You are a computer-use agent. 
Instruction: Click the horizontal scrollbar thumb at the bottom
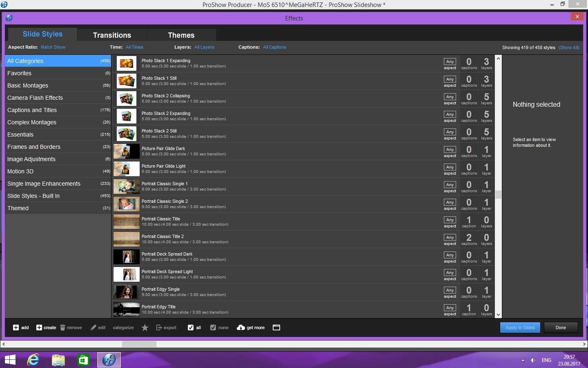pos(139,344)
